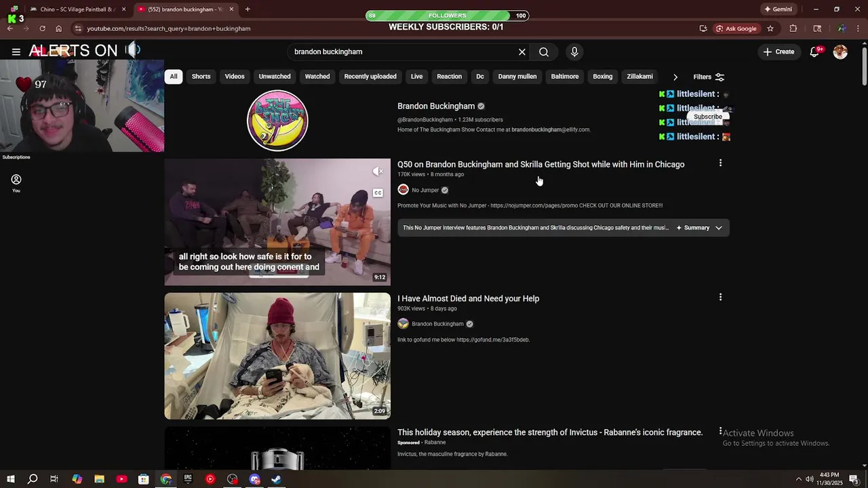Select the All filter chip
This screenshot has width=868, height=488.
[174, 77]
